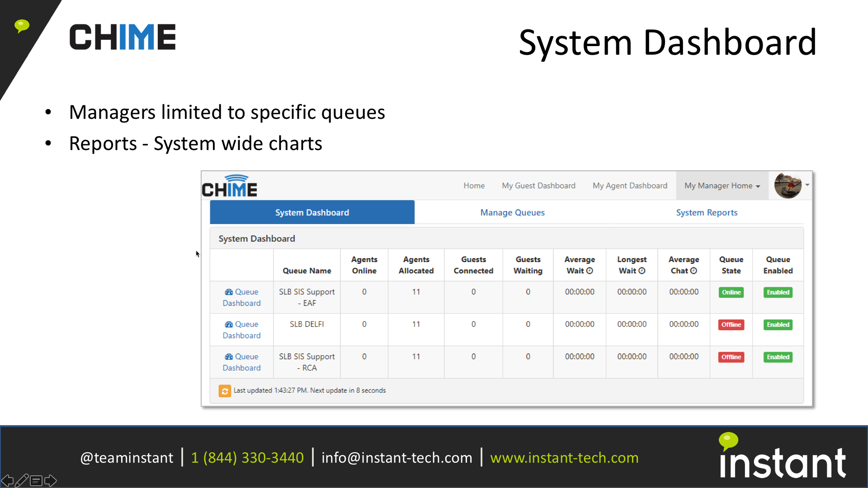Click the clock icon beside Longest Wait
This screenshot has width=868, height=488.
pyautogui.click(x=642, y=271)
